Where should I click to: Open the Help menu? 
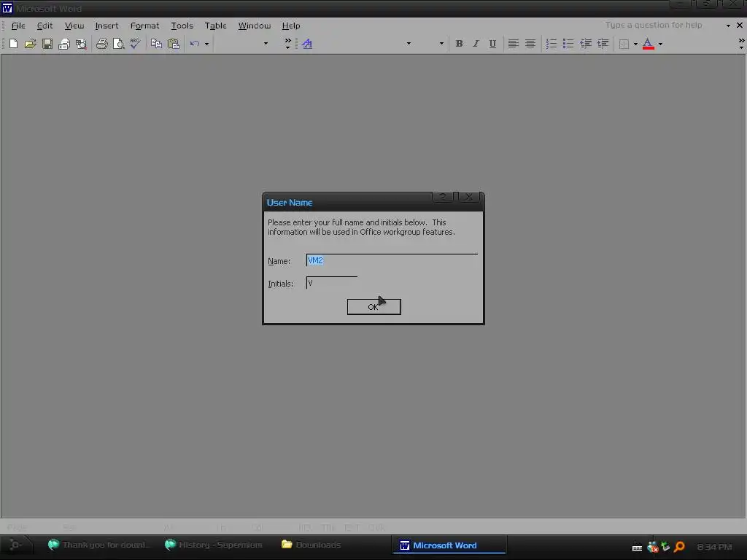click(290, 26)
